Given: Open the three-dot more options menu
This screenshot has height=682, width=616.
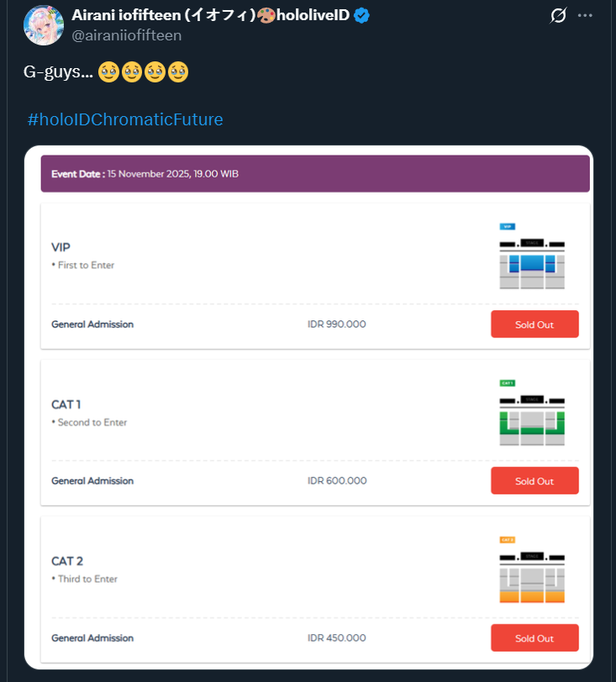Looking at the screenshot, I should click(x=585, y=16).
